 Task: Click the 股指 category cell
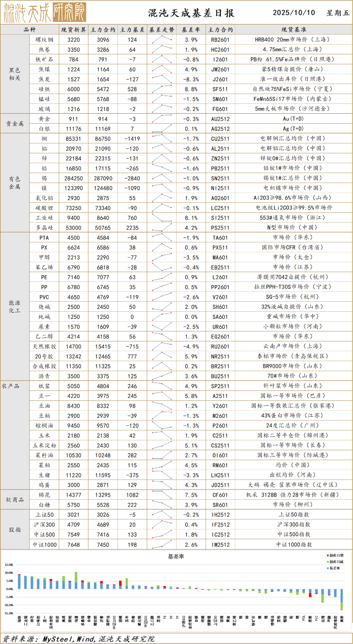[x=15, y=529]
